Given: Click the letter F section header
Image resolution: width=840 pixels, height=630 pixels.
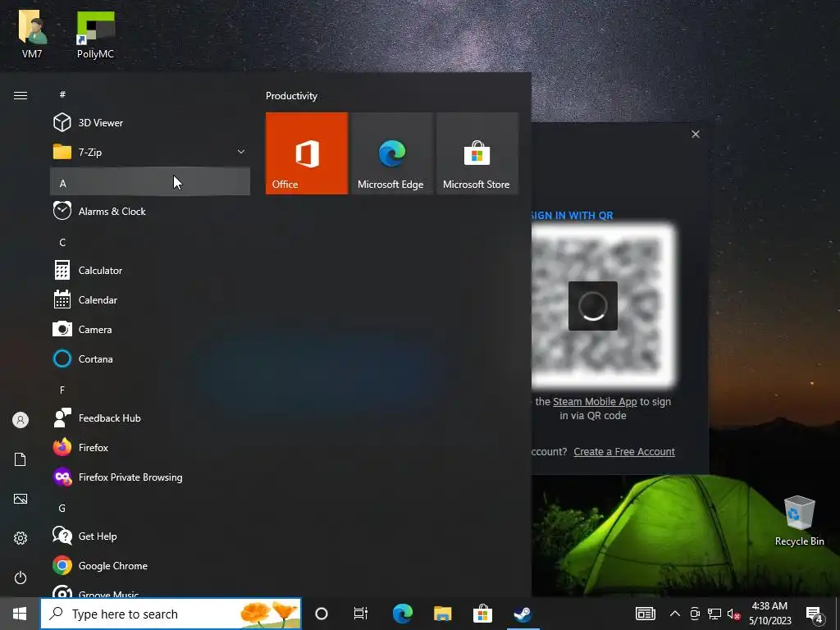Looking at the screenshot, I should pyautogui.click(x=150, y=390).
